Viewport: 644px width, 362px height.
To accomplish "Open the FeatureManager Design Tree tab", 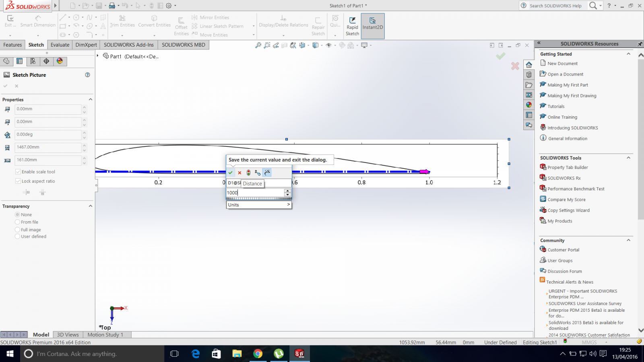I will pyautogui.click(x=6, y=61).
